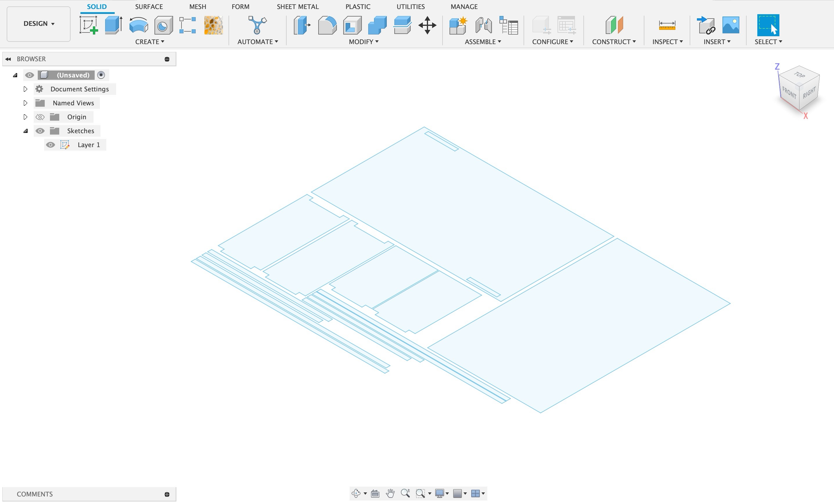
Task: Hide the Sketches folder
Action: point(40,131)
